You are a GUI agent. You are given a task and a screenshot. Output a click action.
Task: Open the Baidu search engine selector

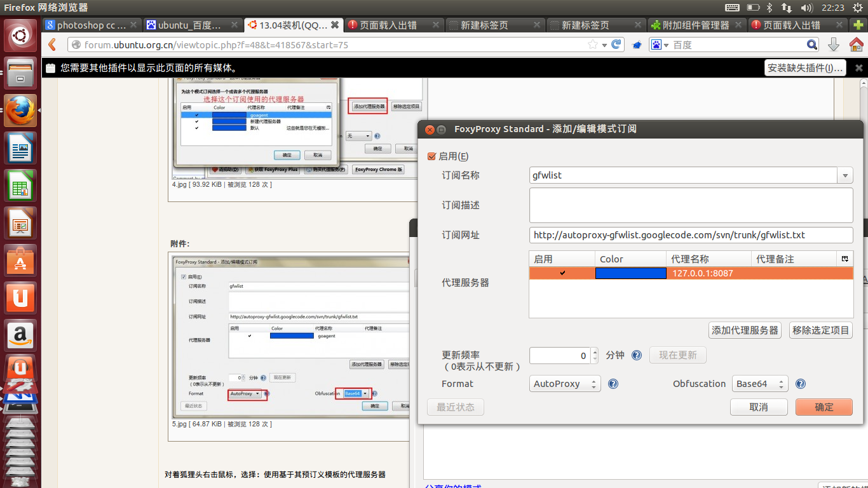coord(660,45)
